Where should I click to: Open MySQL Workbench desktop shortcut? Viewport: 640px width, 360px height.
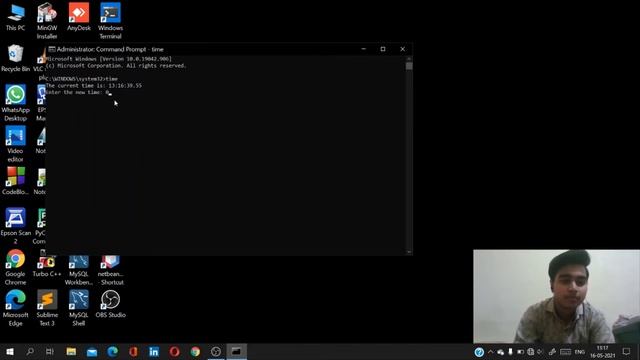[79, 271]
